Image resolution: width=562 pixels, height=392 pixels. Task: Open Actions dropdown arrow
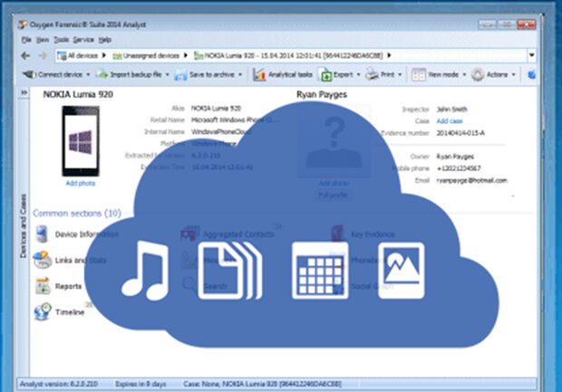[513, 75]
